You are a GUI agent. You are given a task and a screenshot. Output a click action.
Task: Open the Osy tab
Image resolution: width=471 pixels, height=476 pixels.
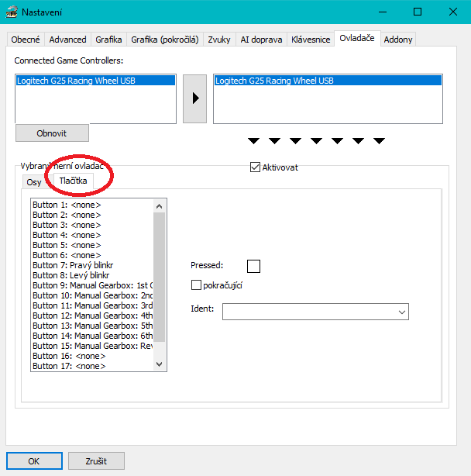34,182
